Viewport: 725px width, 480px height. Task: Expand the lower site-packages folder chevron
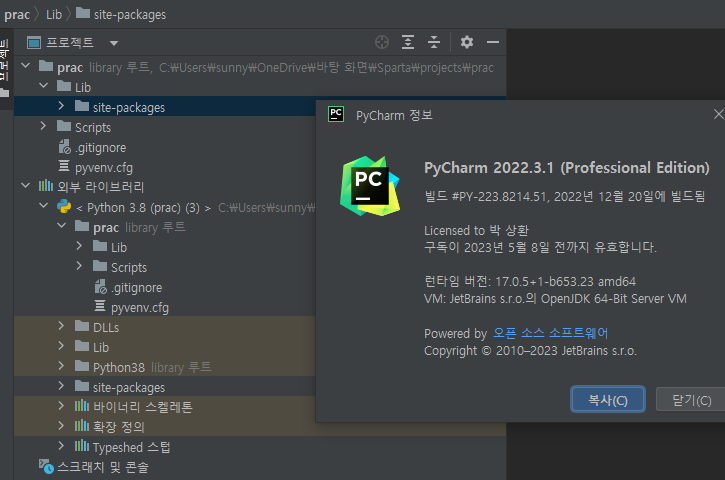click(x=61, y=386)
